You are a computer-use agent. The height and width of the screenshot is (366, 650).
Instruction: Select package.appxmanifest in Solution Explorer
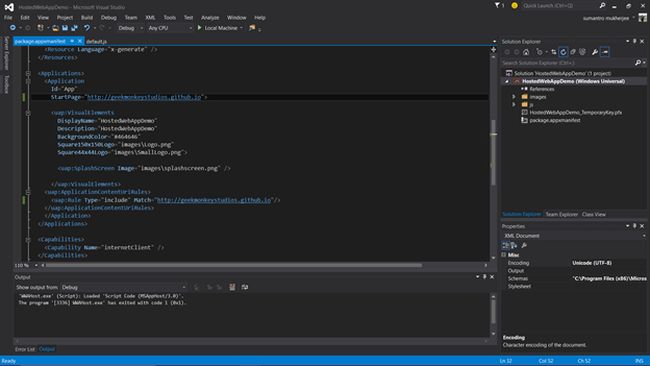coord(555,120)
